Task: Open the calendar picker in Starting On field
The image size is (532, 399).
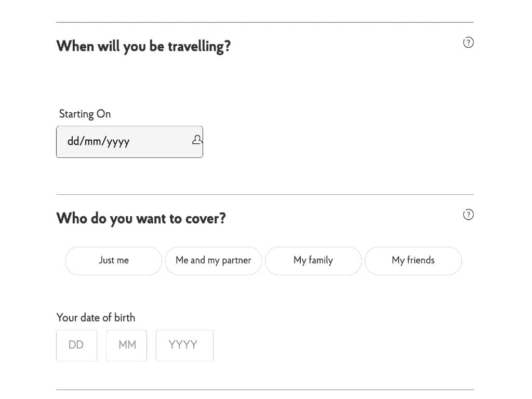Action: click(197, 140)
